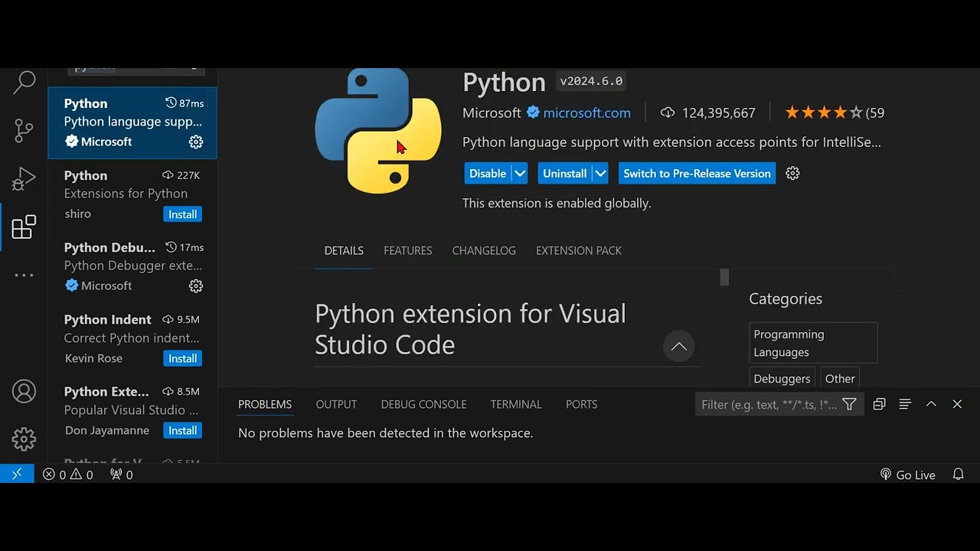Expand the Uninstall button dropdown arrow

click(x=600, y=174)
